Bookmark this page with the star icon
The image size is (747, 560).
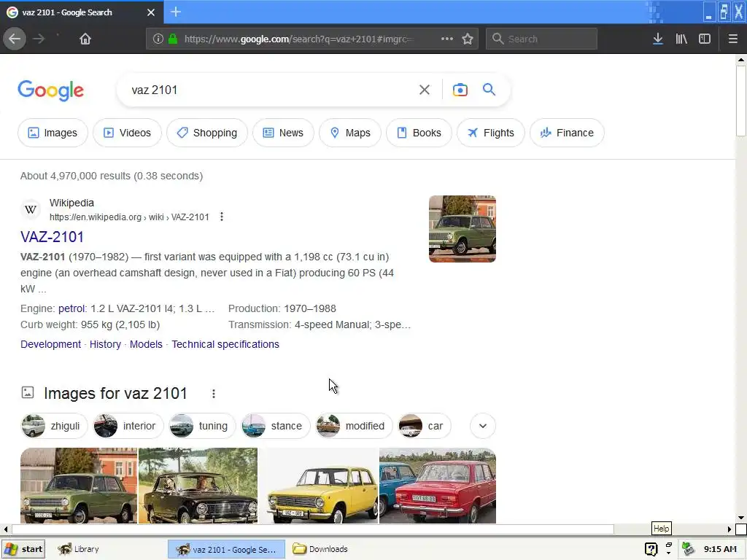coord(468,39)
